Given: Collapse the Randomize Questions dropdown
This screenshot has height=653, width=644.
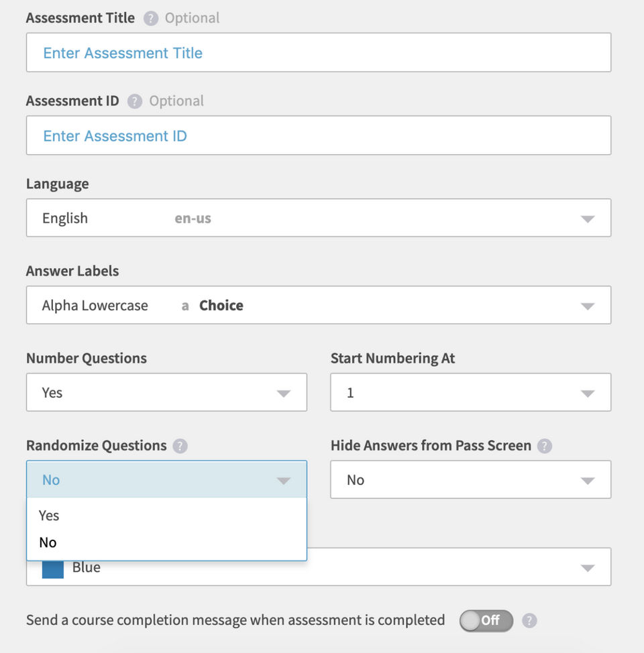Looking at the screenshot, I should [x=167, y=479].
